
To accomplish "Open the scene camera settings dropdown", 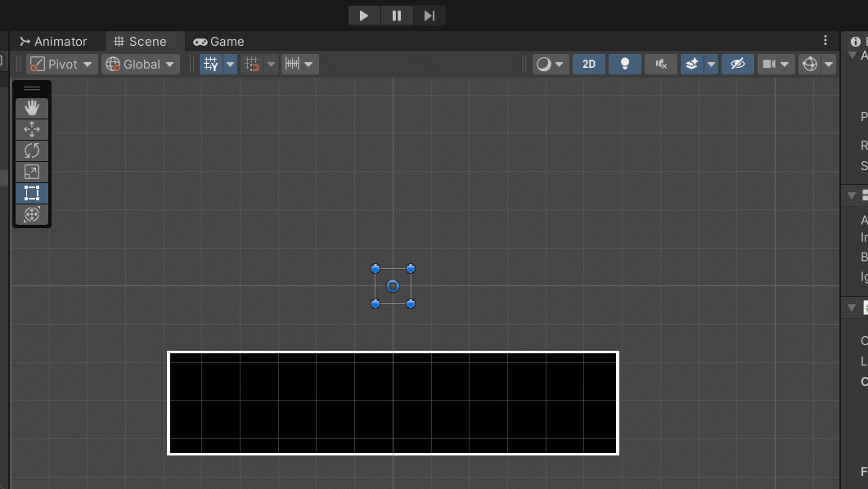I will click(x=776, y=65).
